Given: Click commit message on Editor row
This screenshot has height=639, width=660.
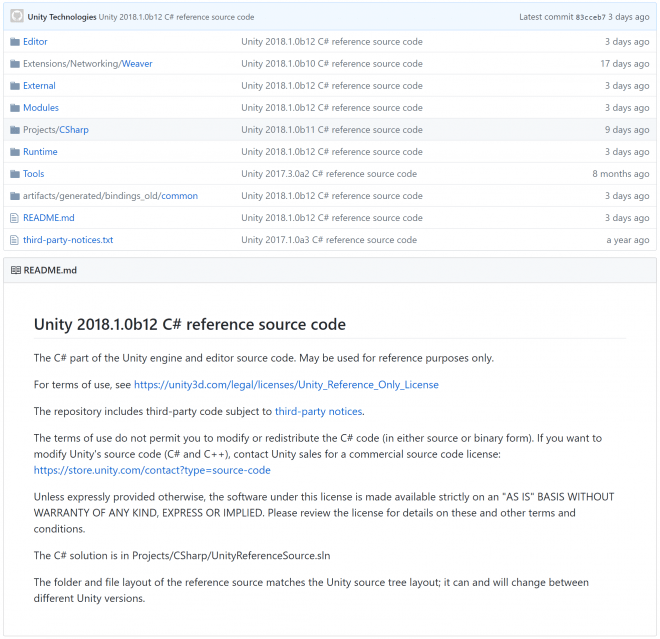Looking at the screenshot, I should [332, 42].
